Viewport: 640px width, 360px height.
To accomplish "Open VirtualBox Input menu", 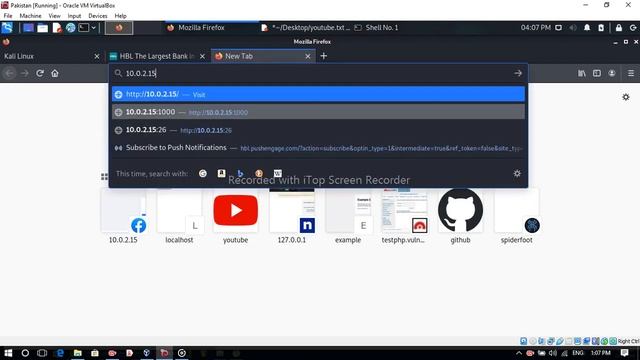I will pos(74,16).
